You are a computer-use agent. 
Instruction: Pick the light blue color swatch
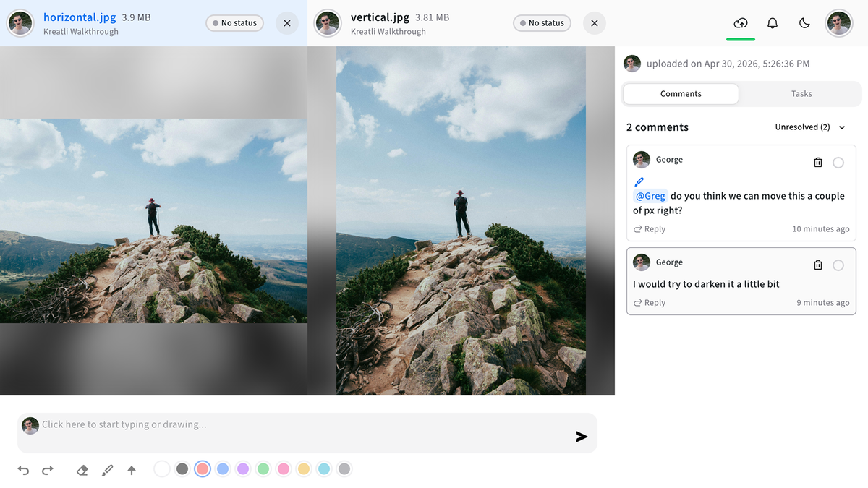click(x=223, y=469)
